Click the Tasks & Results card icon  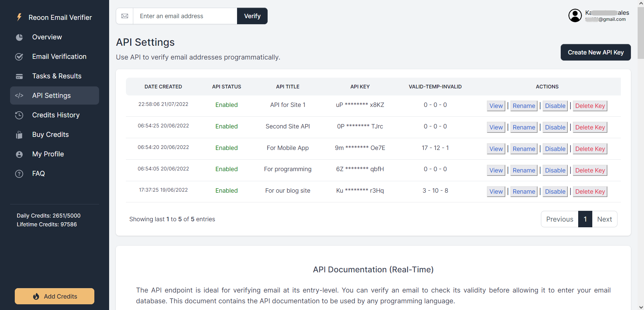pos(19,76)
